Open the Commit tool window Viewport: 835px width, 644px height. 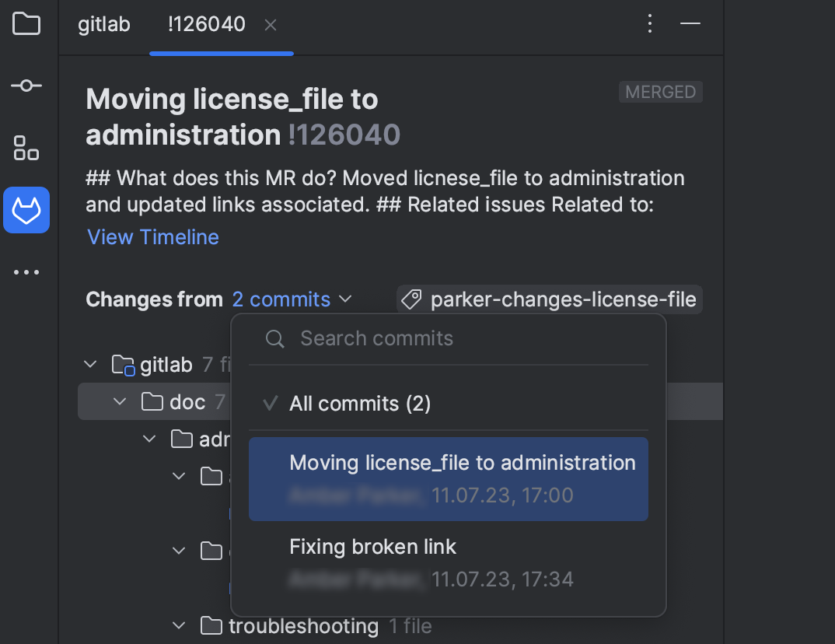click(x=26, y=86)
